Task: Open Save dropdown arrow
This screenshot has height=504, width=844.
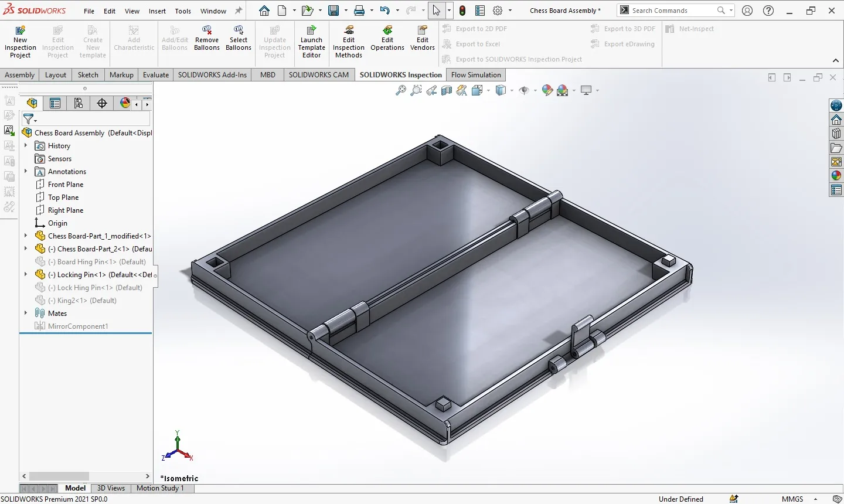Action: (x=346, y=11)
